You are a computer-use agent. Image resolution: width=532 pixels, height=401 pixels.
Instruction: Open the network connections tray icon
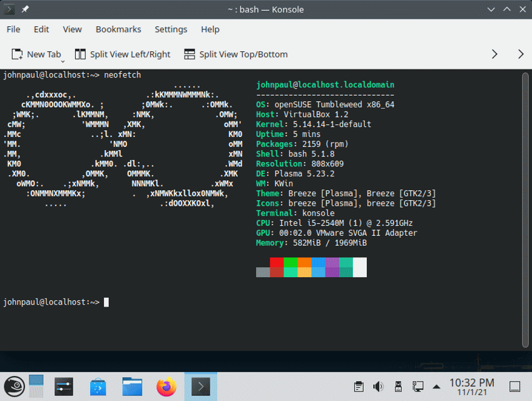[417, 387]
